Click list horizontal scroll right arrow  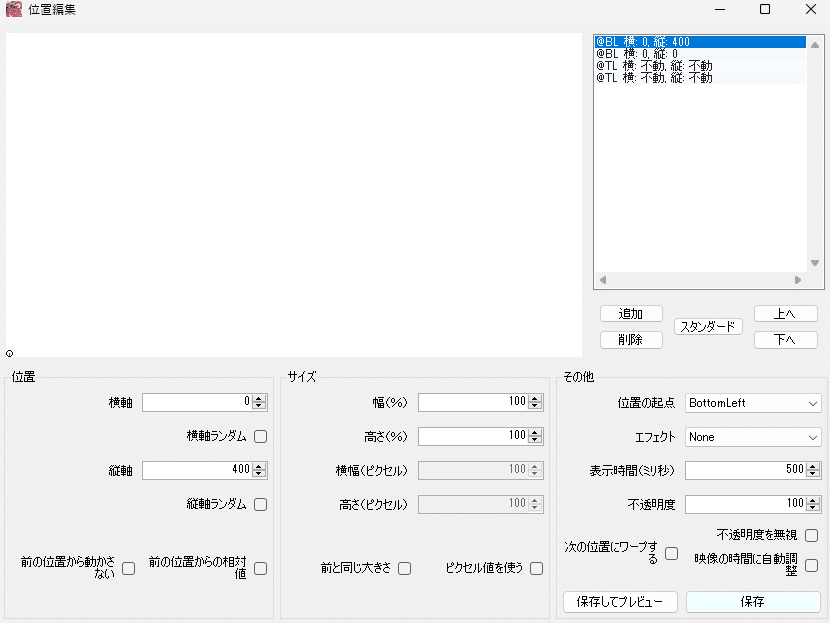(x=798, y=280)
